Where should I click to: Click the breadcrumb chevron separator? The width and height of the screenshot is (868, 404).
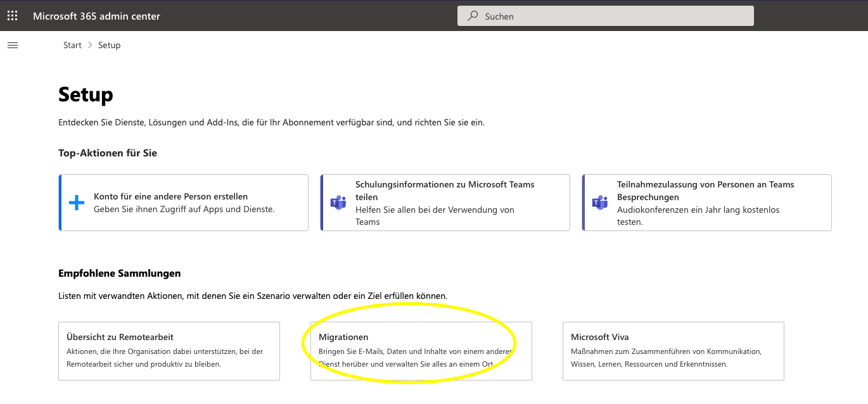90,45
